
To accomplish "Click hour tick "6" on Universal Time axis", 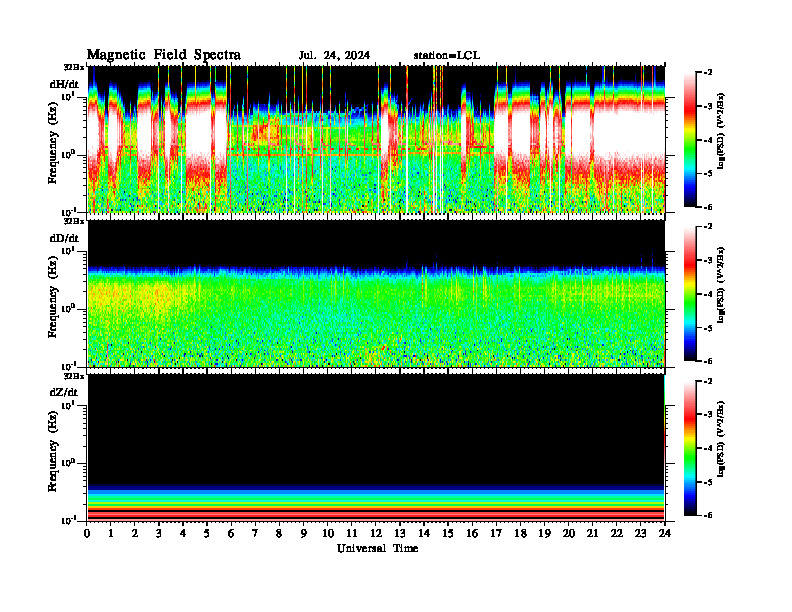I will 231,533.
